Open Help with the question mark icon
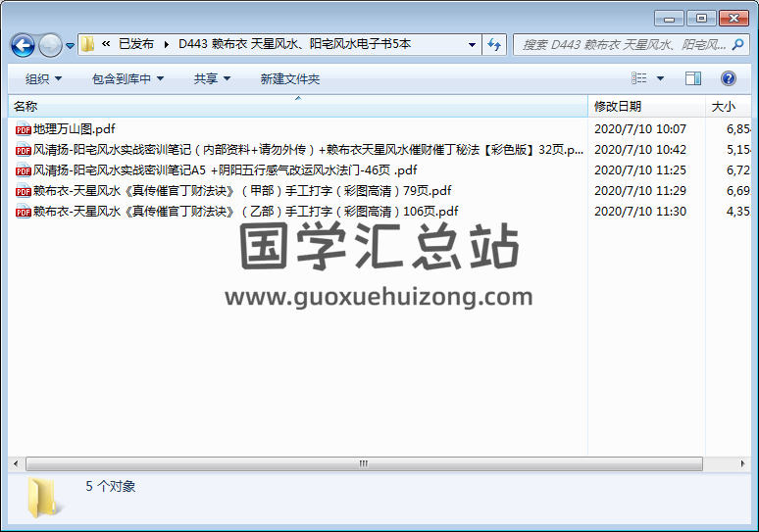Screen dimensions: 759x532 coord(728,78)
